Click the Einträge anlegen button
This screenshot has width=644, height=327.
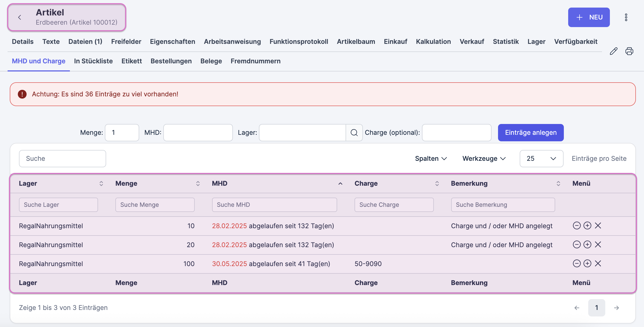[x=531, y=133]
